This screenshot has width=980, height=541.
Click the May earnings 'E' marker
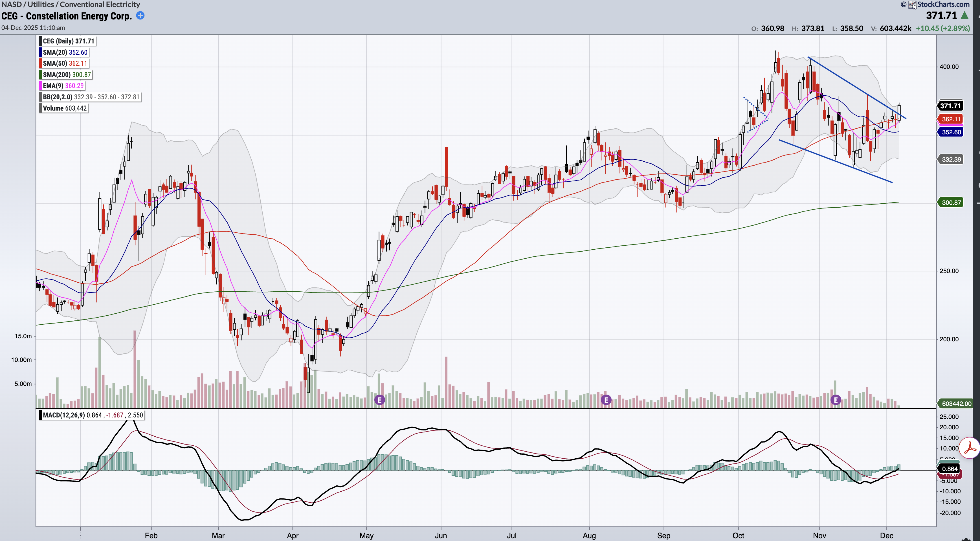click(379, 400)
